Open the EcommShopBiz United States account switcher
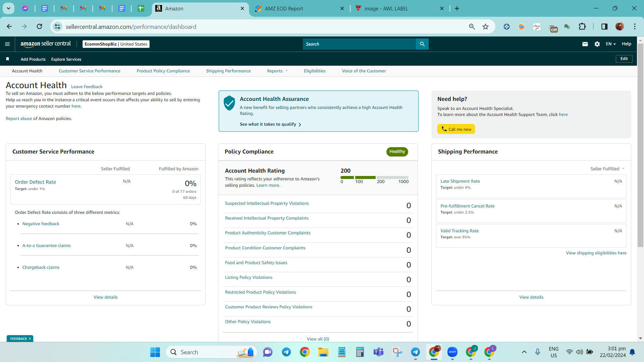 [116, 44]
